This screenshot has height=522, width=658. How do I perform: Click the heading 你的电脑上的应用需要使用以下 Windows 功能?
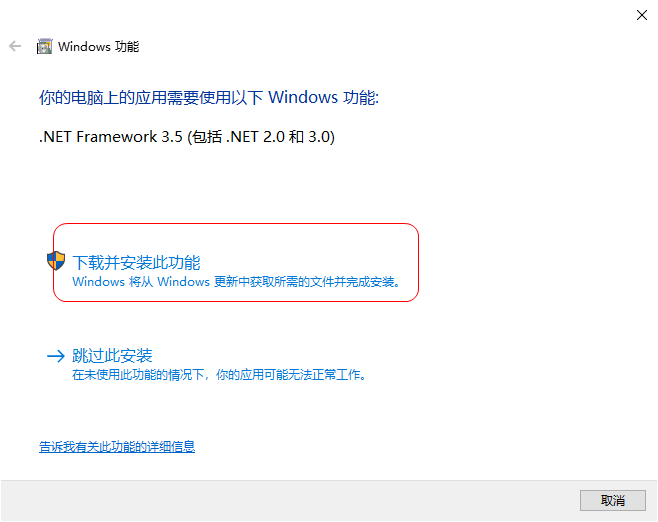(x=209, y=98)
